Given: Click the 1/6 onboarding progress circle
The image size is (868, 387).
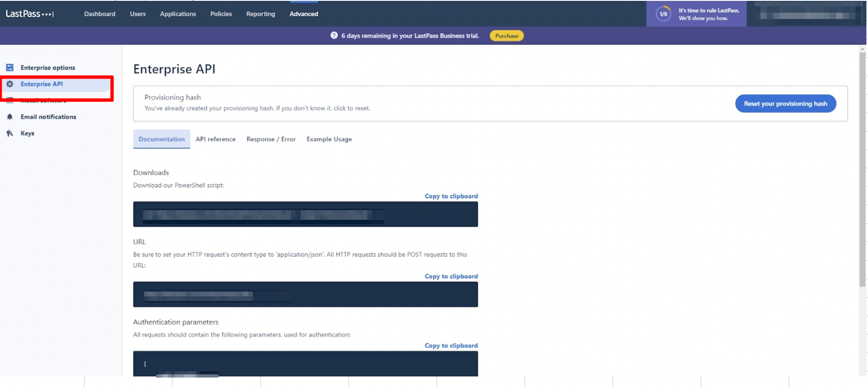Looking at the screenshot, I should tap(663, 14).
